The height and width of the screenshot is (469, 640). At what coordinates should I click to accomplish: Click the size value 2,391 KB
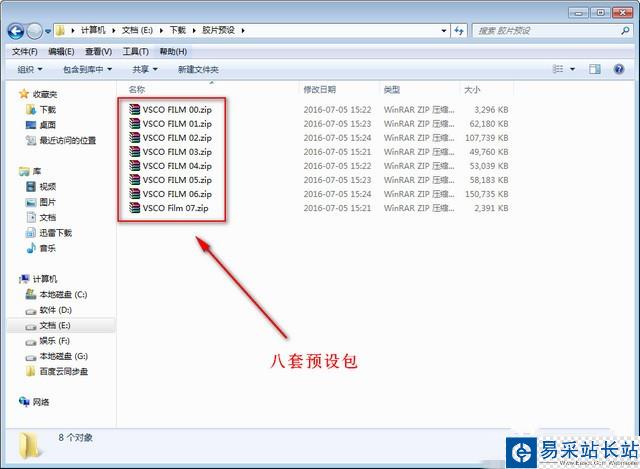[x=491, y=208]
